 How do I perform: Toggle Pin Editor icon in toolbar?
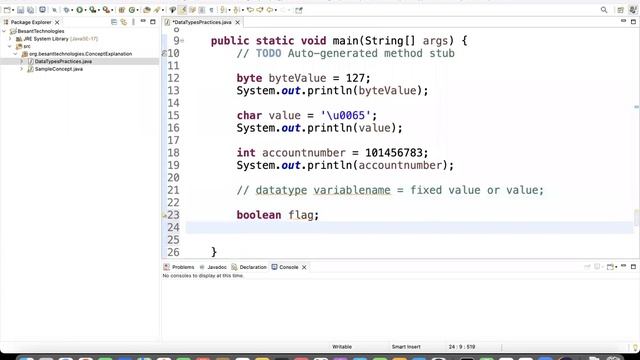tap(299, 10)
